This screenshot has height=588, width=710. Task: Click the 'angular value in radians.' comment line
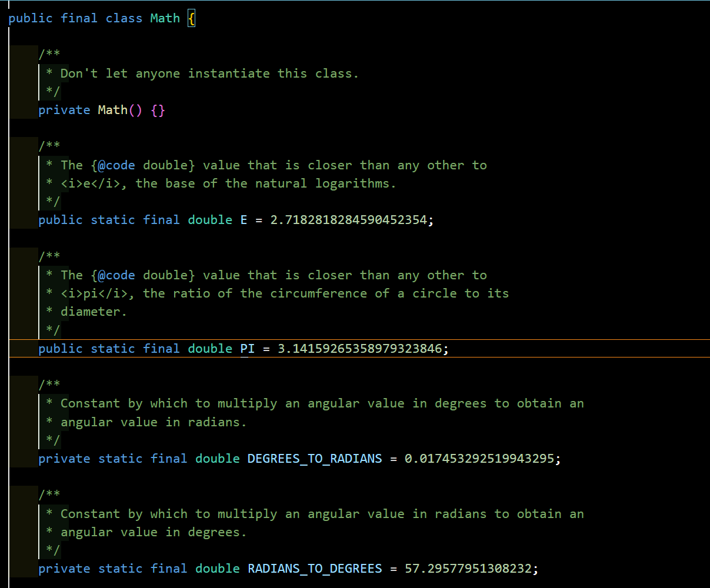[153, 422]
